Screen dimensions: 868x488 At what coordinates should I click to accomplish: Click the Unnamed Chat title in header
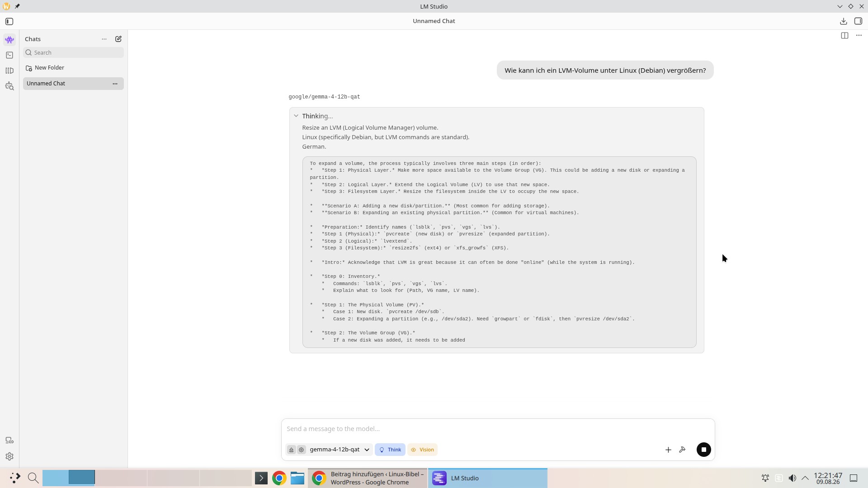(x=434, y=21)
